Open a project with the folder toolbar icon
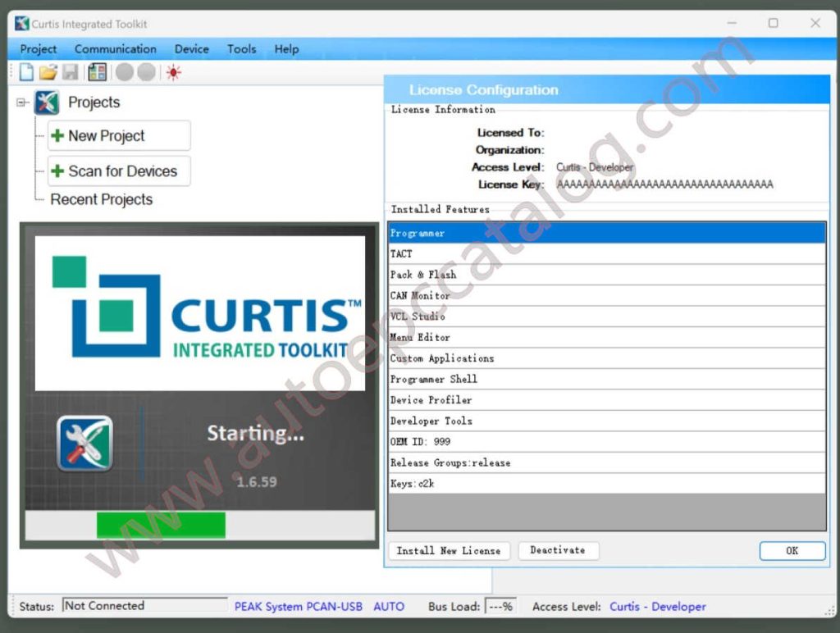 pos(48,72)
